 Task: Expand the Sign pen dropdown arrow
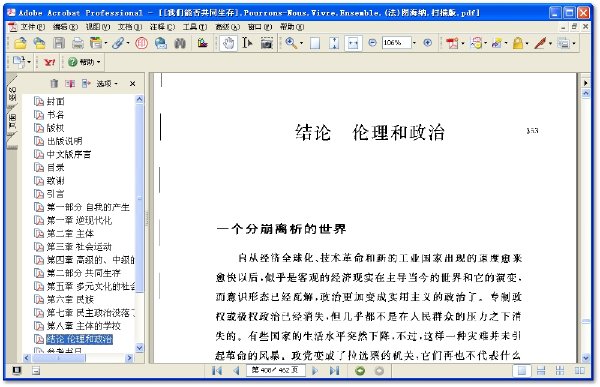[550, 43]
